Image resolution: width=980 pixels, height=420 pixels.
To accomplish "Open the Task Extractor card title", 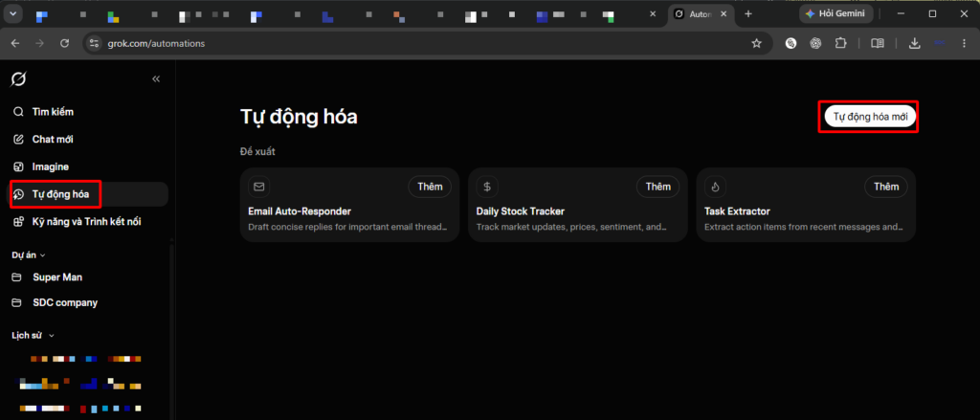I will pyautogui.click(x=737, y=211).
